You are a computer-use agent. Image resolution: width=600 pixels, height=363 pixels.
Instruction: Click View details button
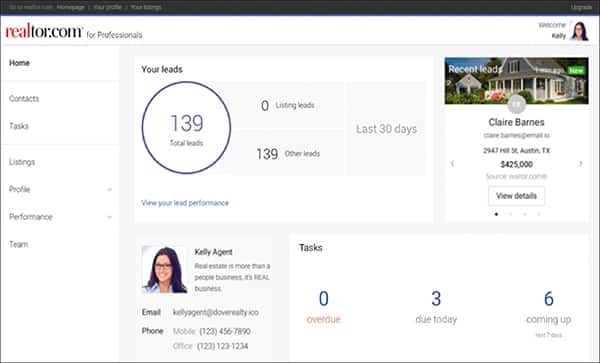517,196
